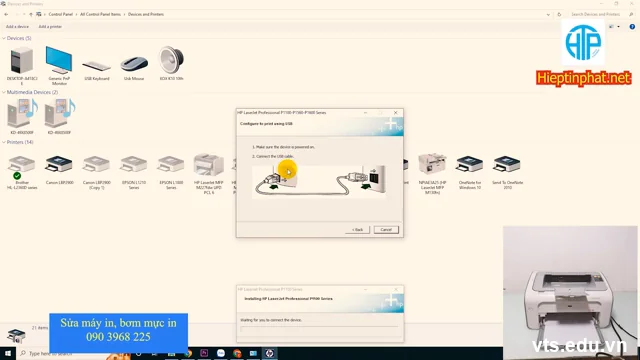Select the EPSON L1210 Series printer
The image size is (640, 360).
pyautogui.click(x=134, y=164)
